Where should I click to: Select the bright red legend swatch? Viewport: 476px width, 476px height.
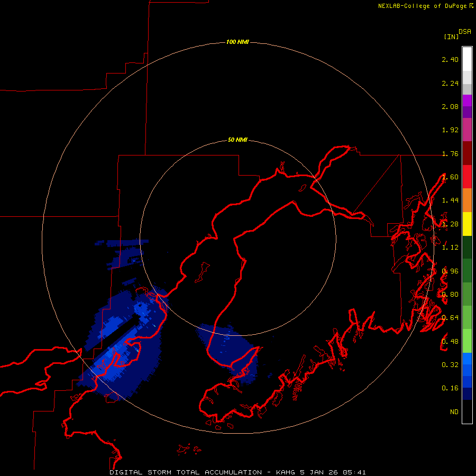[467, 177]
